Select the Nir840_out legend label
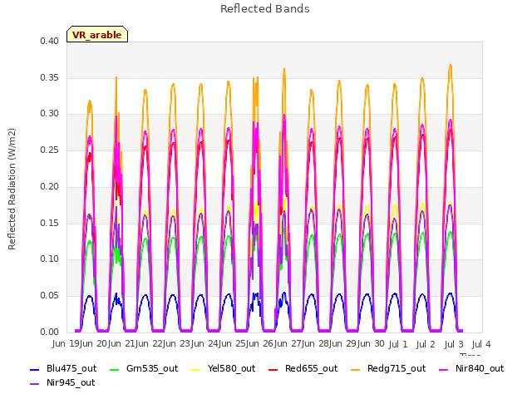This screenshot has height=399, width=532. point(480,368)
